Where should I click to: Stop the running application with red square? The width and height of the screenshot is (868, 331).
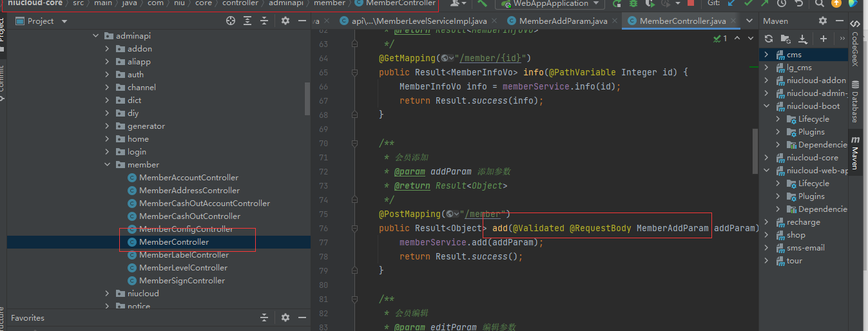click(691, 3)
